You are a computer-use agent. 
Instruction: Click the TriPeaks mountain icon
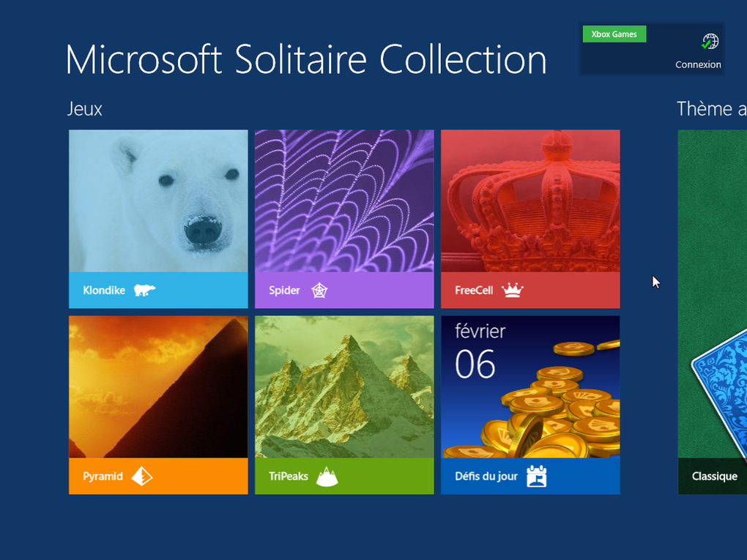point(327,477)
